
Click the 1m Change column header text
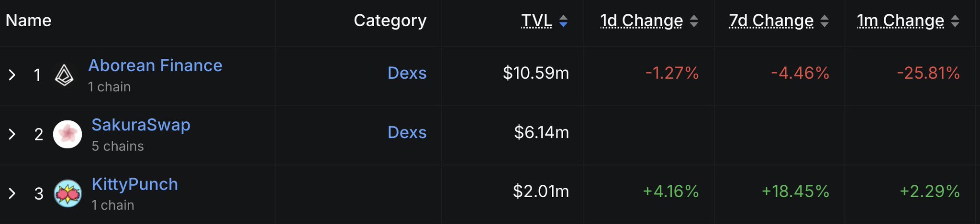[x=901, y=21]
